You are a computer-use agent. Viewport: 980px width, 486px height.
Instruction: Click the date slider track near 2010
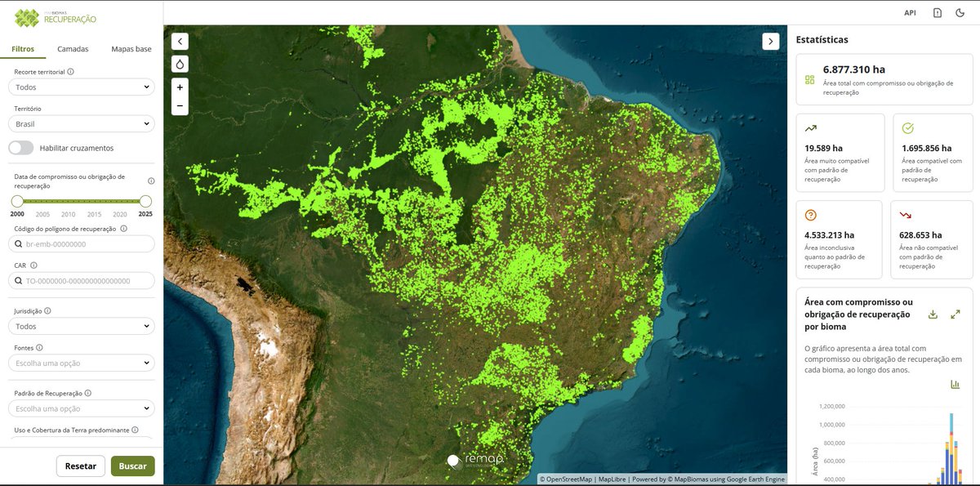tap(69, 201)
